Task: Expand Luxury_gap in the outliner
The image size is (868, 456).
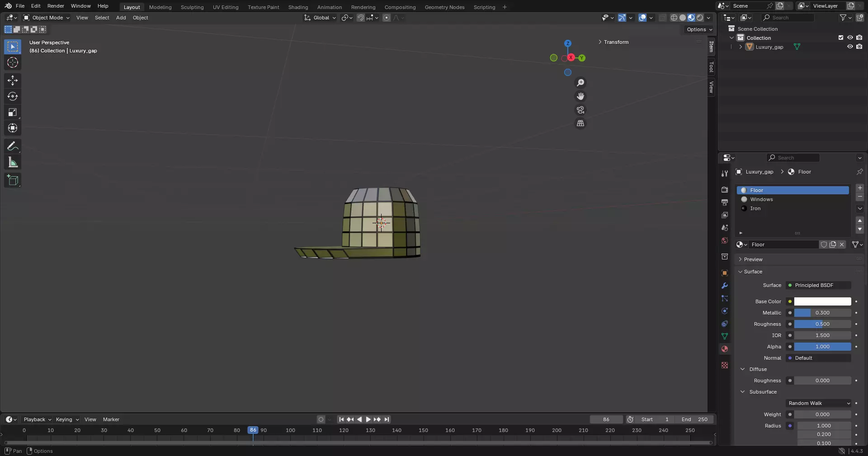Action: (741, 47)
